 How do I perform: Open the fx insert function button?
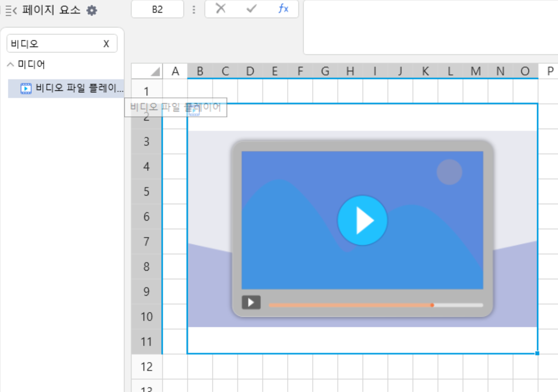coord(283,8)
